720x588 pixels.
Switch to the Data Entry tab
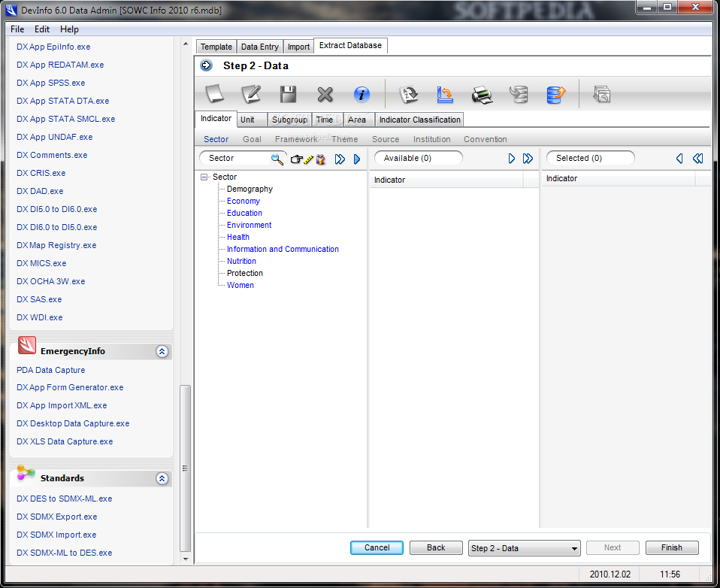[260, 47]
